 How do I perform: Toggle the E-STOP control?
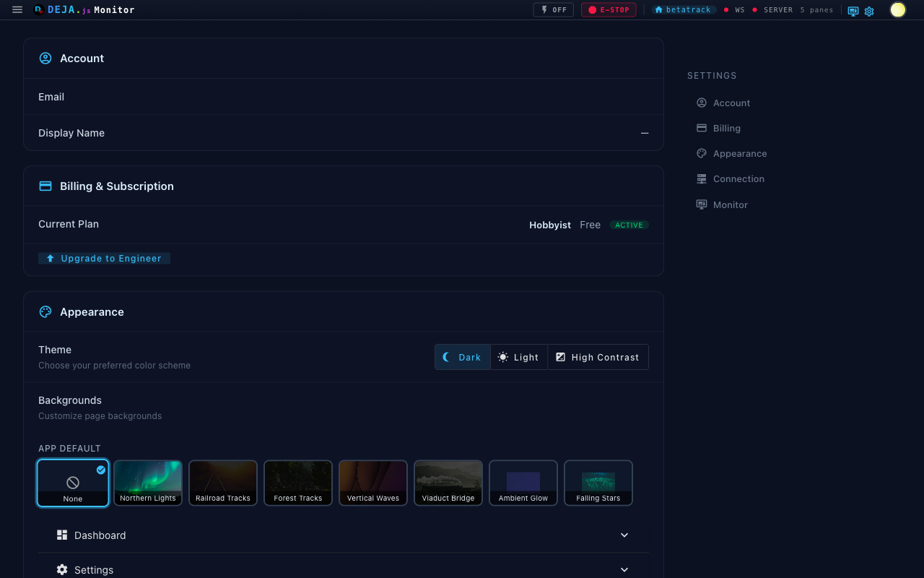[609, 9]
